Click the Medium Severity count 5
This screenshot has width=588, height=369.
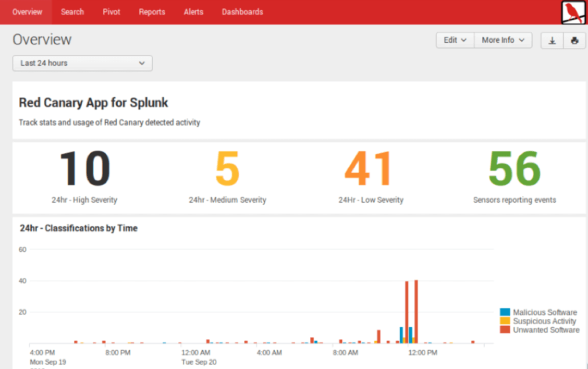point(227,169)
